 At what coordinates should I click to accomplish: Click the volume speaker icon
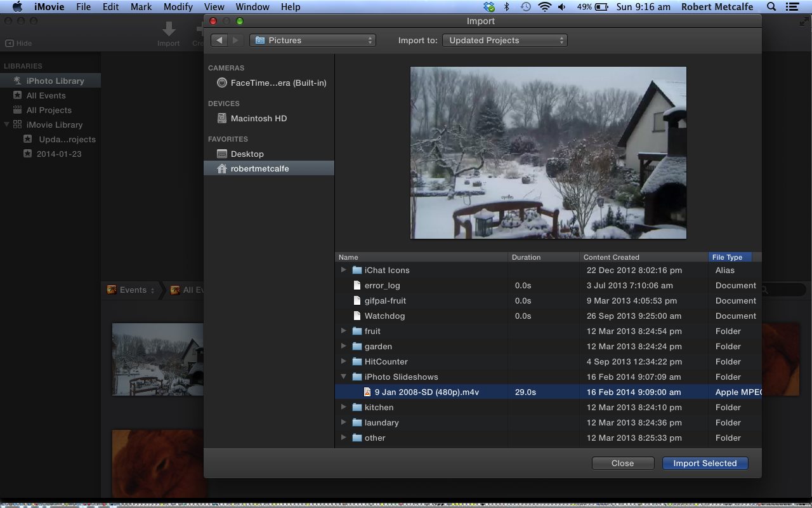pyautogui.click(x=562, y=7)
